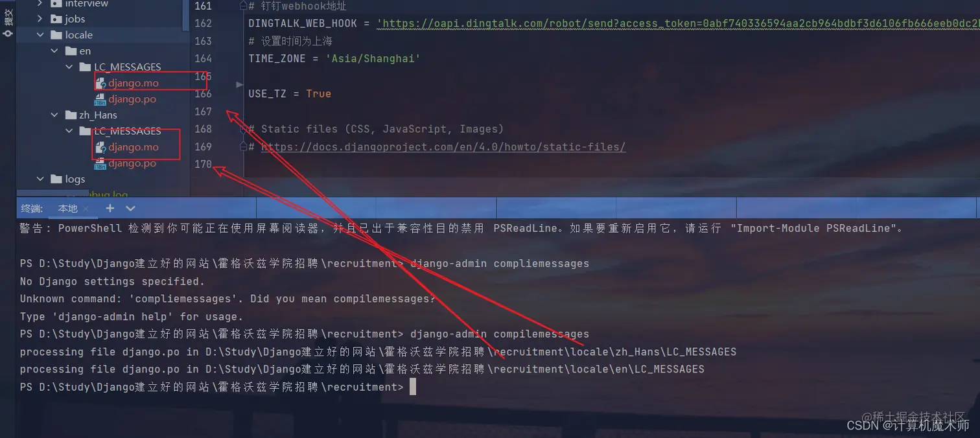Open terminal options dropdown arrow
Image resolution: width=980 pixels, height=438 pixels.
(130, 208)
